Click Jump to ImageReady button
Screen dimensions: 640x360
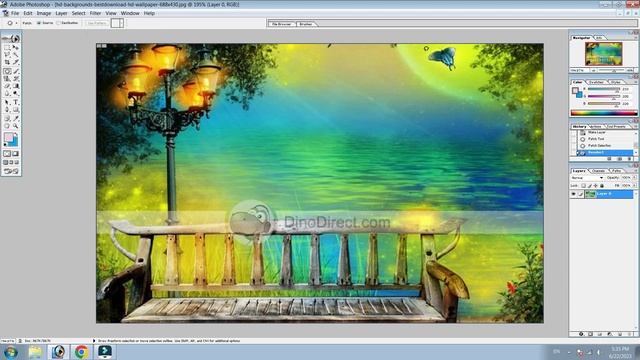click(11, 171)
